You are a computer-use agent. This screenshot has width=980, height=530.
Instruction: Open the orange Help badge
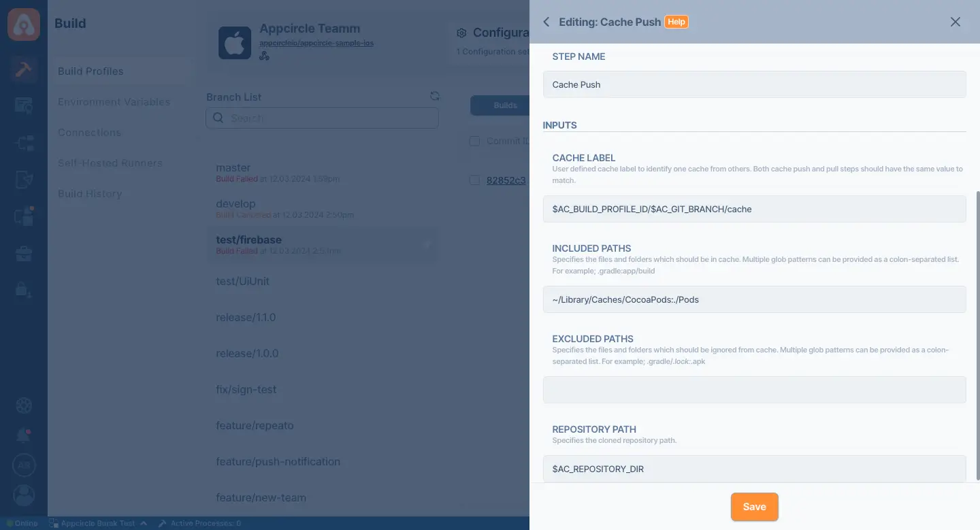pos(676,22)
